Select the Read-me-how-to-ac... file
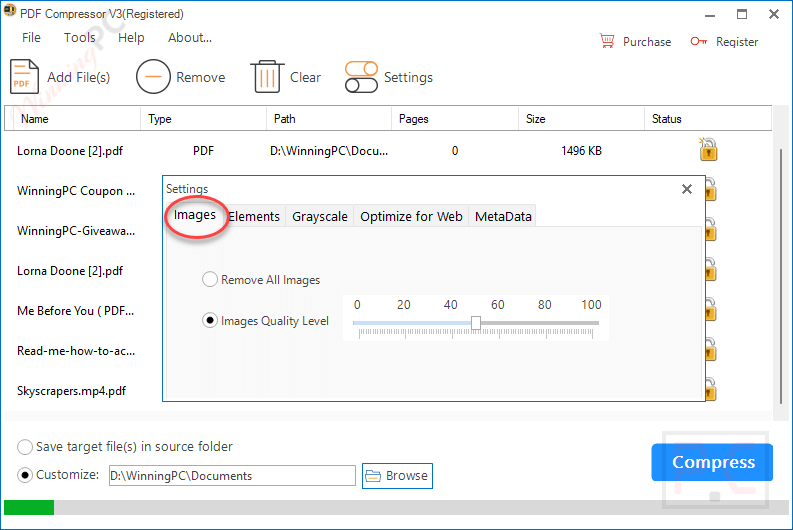 (76, 351)
